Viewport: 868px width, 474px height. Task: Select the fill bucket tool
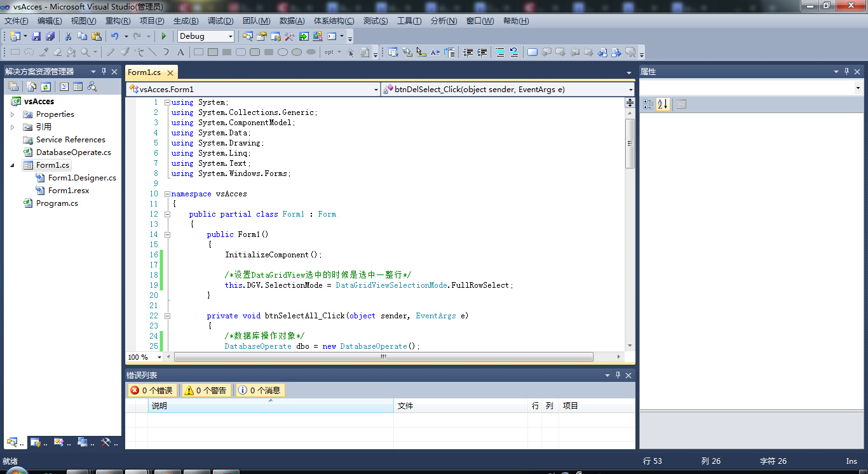[x=71, y=52]
